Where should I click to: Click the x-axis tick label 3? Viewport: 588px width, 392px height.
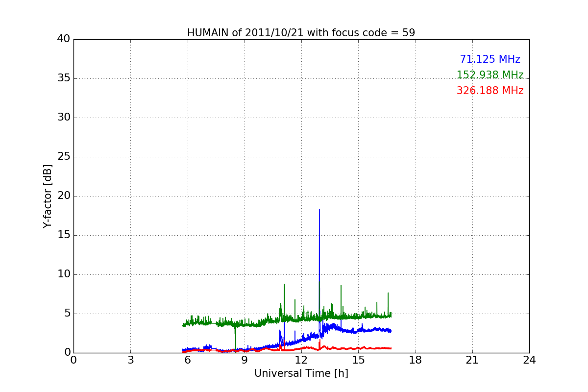(x=130, y=360)
